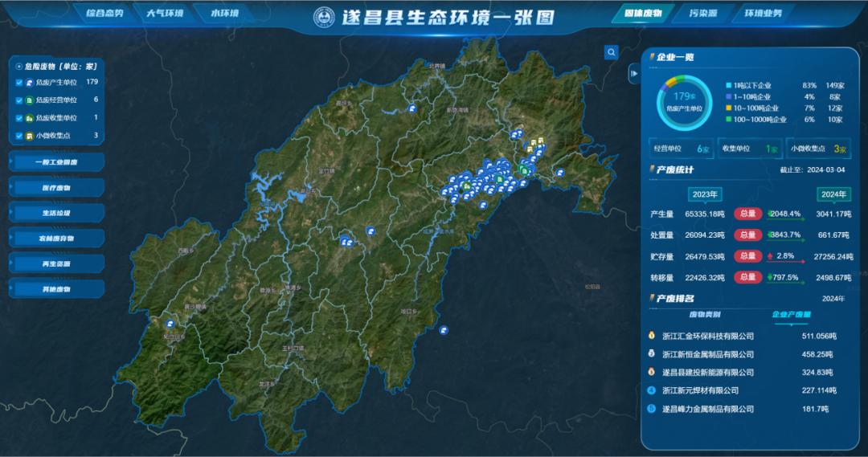This screenshot has width=868, height=457.
Task: Click the 2023年 year label
Action: (705, 194)
